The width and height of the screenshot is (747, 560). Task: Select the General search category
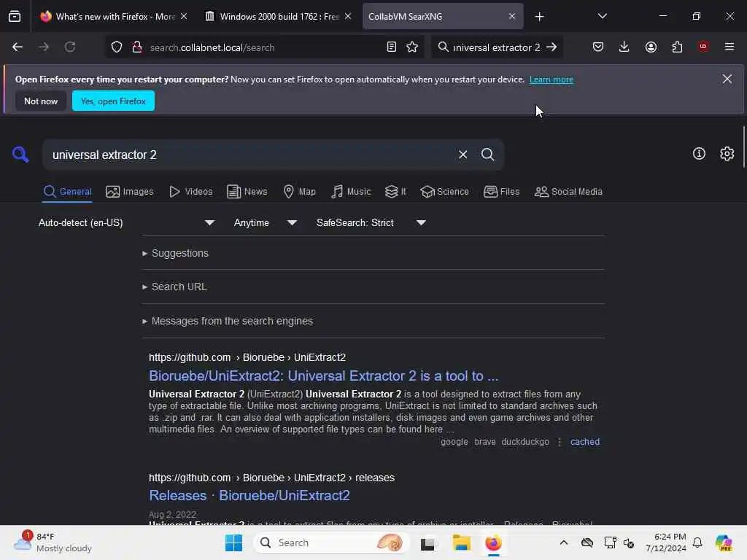coord(67,192)
